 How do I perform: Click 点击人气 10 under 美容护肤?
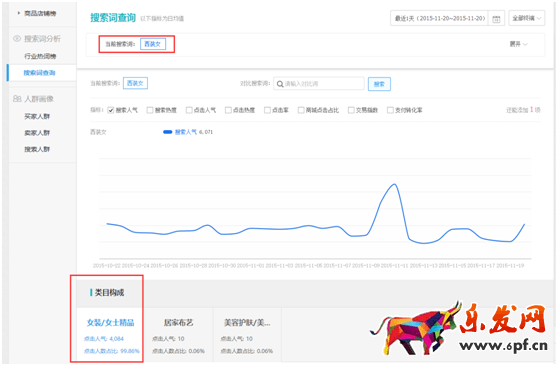pos(237,339)
